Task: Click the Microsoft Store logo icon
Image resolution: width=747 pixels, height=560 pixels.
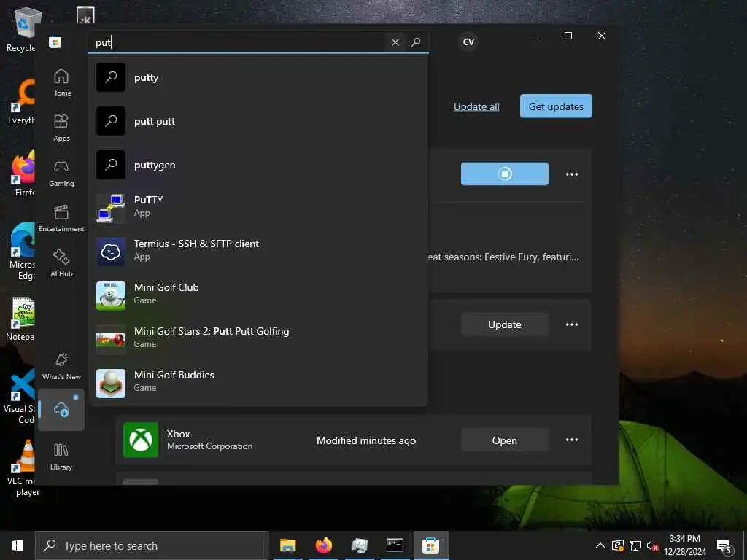Action: click(x=55, y=42)
